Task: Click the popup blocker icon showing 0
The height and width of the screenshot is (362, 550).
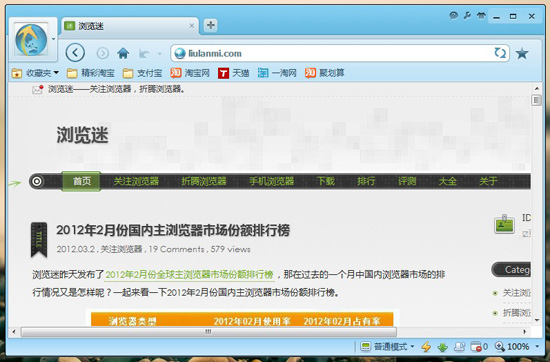Action: pos(479,347)
